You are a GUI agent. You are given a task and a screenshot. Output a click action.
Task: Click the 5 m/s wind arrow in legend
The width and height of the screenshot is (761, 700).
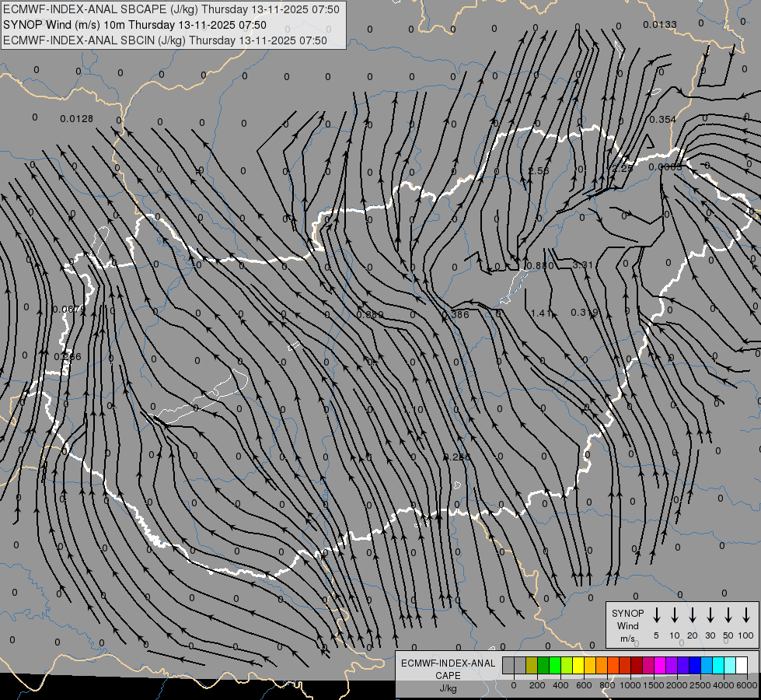point(656,615)
